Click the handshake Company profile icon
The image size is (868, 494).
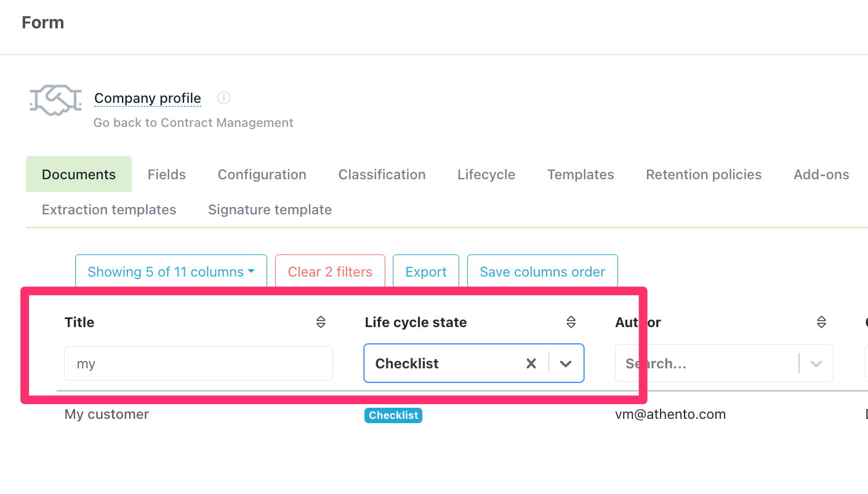[x=55, y=100]
